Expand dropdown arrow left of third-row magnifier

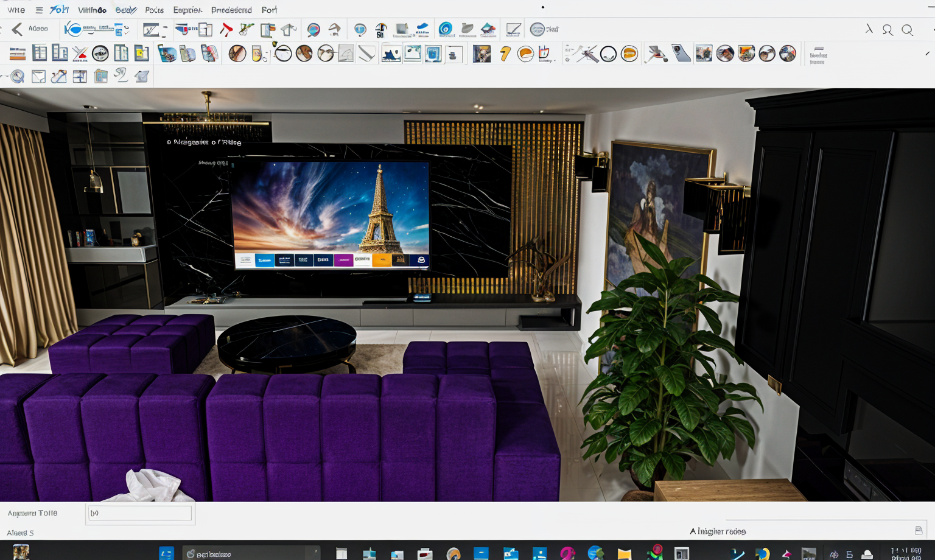(4, 77)
